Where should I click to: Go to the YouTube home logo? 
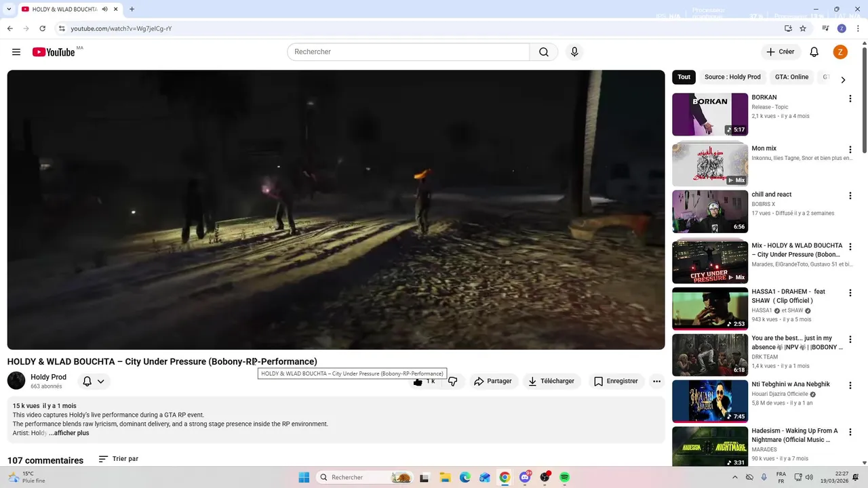[54, 52]
